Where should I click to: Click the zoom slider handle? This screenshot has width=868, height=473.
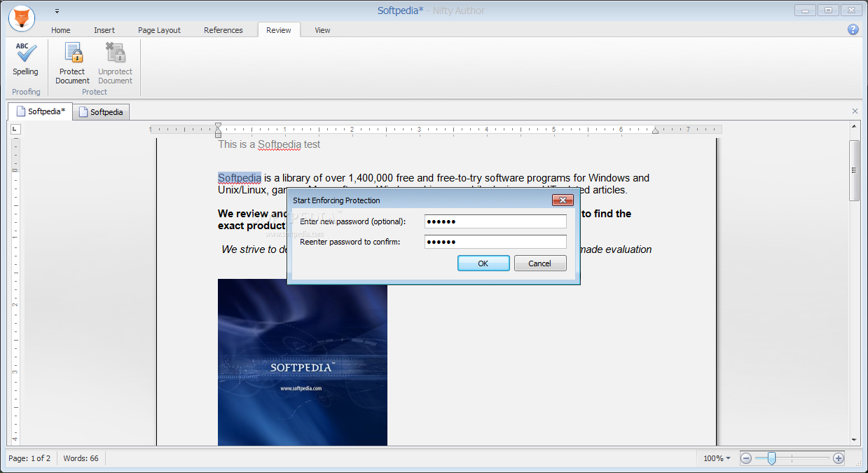(x=771, y=458)
